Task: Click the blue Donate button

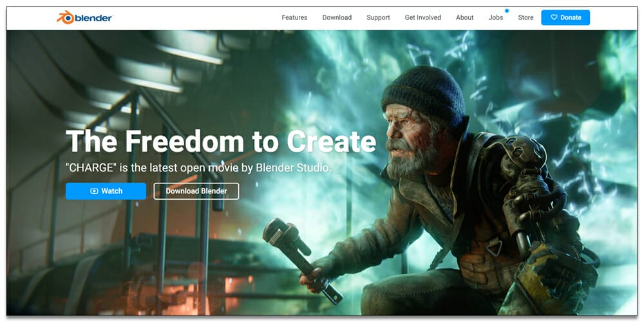Action: coord(565,17)
